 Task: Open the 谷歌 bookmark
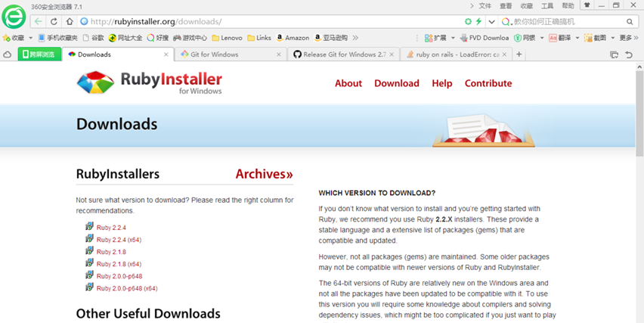coord(93,38)
